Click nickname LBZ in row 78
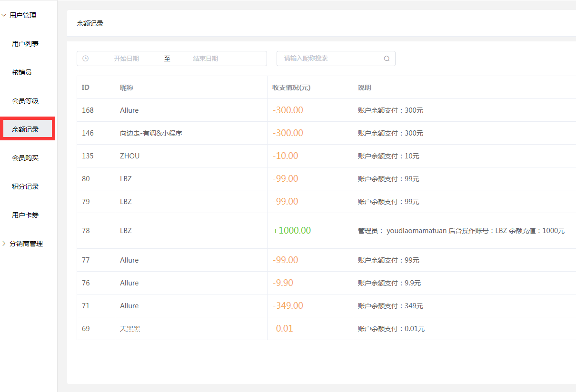This screenshot has height=392, width=576. (126, 231)
